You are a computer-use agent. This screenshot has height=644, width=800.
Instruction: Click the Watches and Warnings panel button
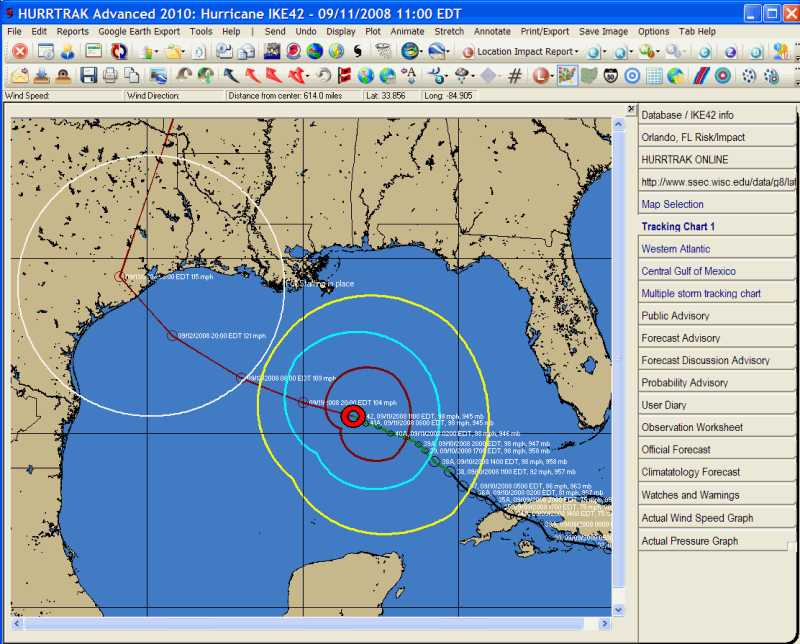coord(690,495)
